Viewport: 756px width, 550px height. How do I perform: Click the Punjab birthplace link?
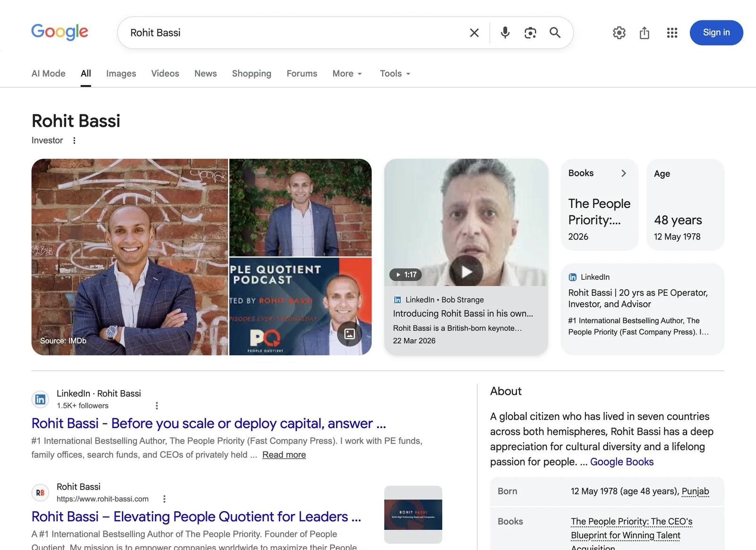point(696,491)
